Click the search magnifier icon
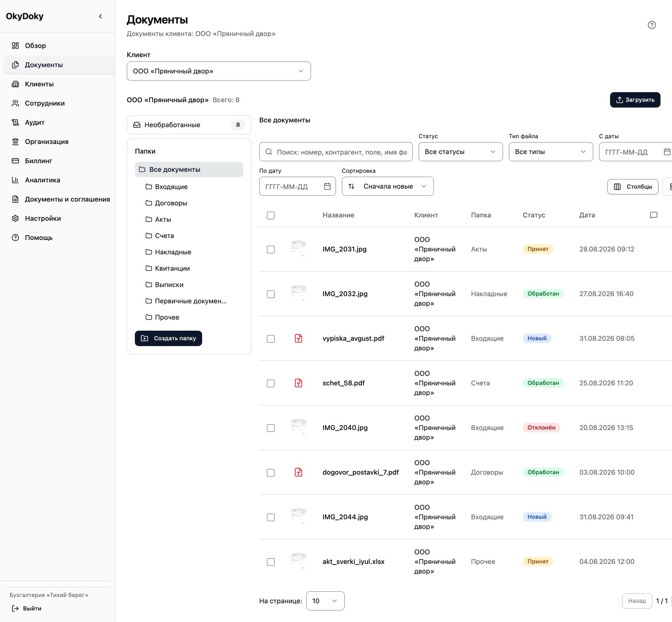This screenshot has width=672, height=622. tap(269, 152)
